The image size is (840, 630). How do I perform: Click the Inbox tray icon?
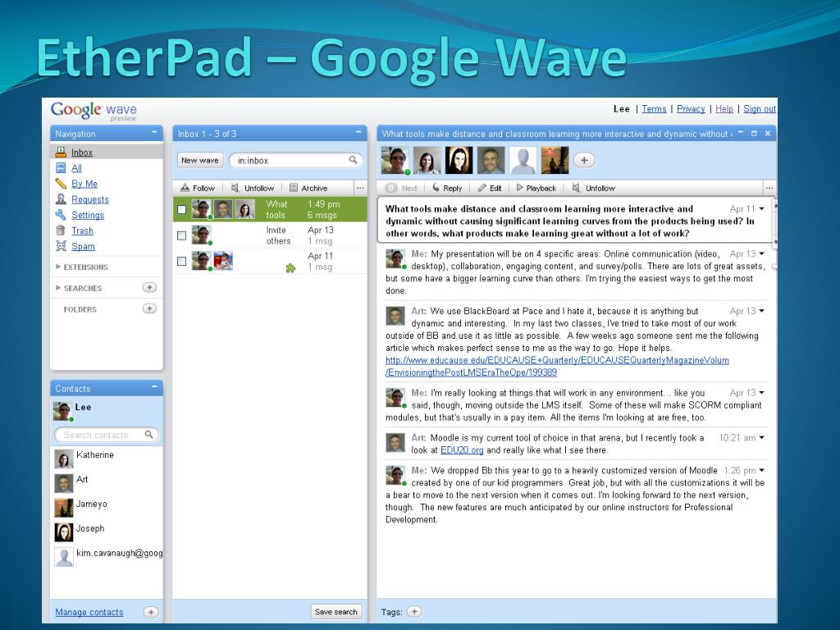[61, 152]
